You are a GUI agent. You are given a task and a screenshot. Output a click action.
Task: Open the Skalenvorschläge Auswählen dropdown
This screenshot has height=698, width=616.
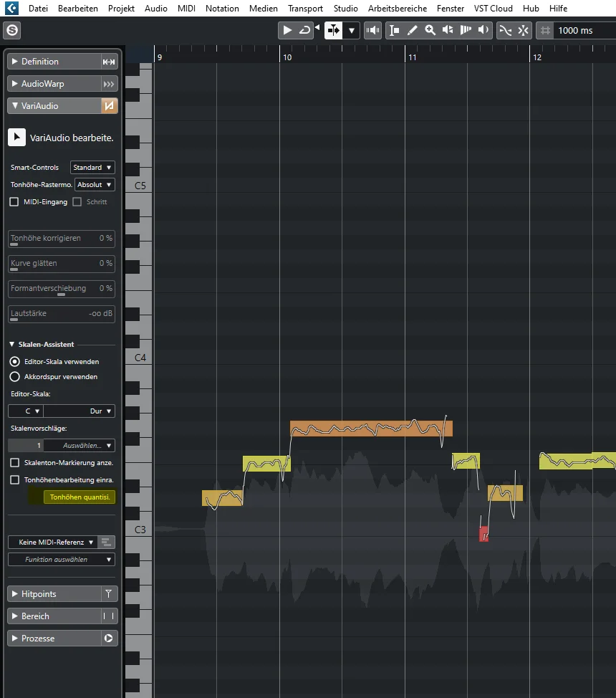(x=80, y=446)
